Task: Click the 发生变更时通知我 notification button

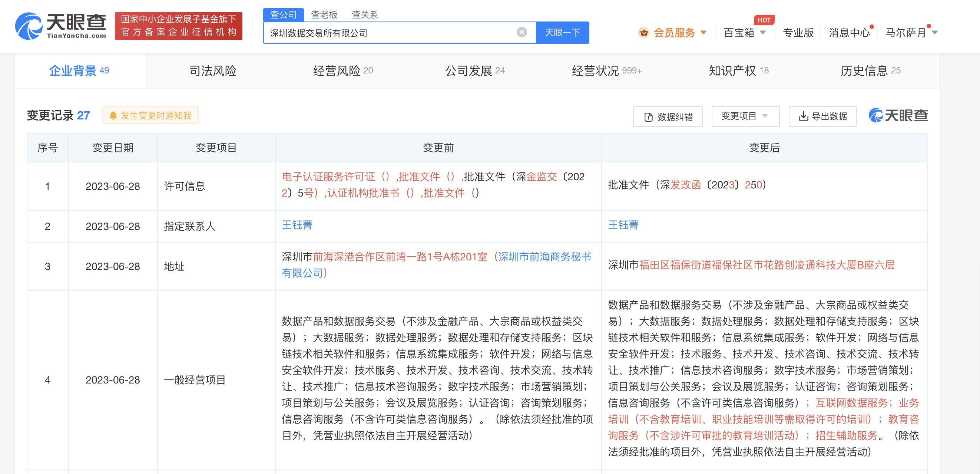Action: [150, 115]
